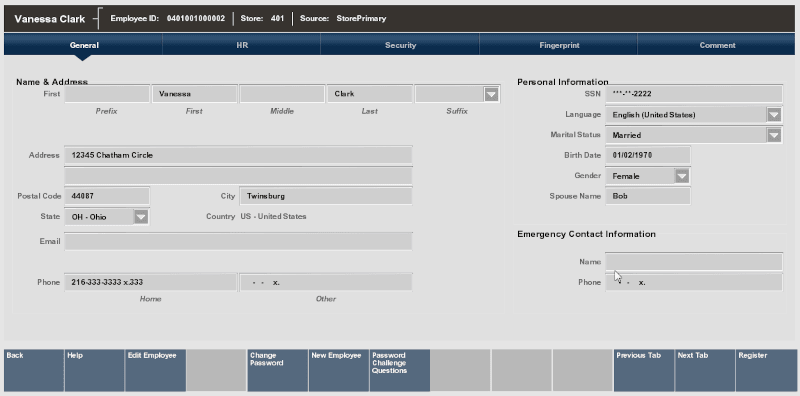
Task: Click the Previous Tab button
Action: [644, 370]
